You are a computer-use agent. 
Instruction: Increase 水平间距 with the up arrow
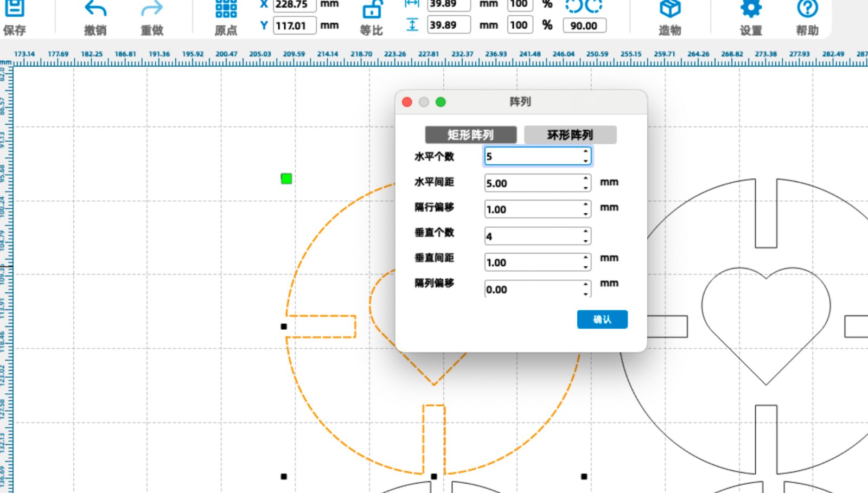(x=586, y=178)
